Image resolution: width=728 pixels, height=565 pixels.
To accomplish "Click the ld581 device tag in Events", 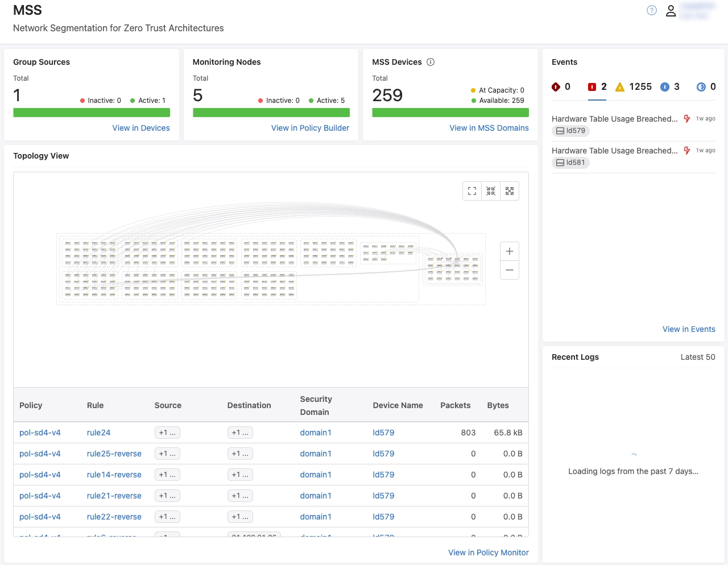I will (x=571, y=163).
